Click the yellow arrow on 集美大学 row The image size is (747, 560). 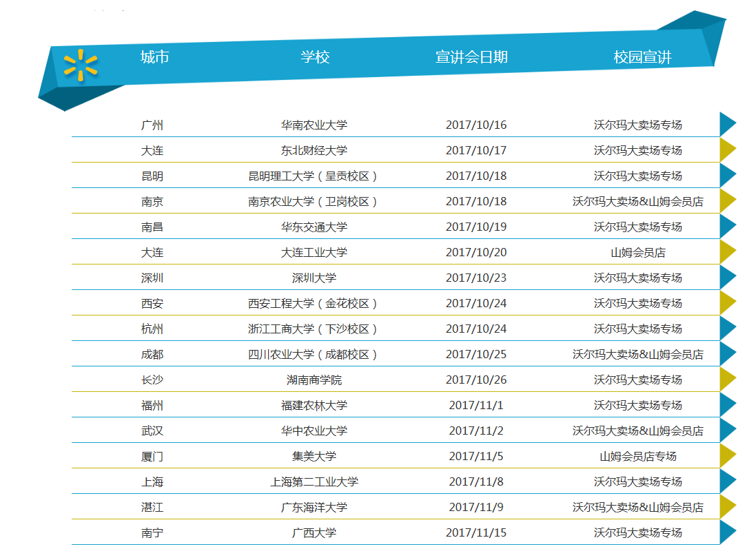pyautogui.click(x=727, y=456)
